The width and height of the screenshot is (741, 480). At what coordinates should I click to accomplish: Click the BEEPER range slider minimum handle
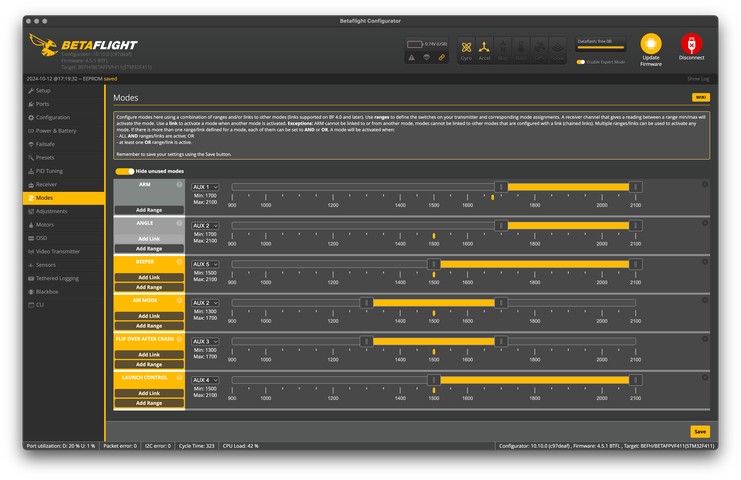point(434,264)
